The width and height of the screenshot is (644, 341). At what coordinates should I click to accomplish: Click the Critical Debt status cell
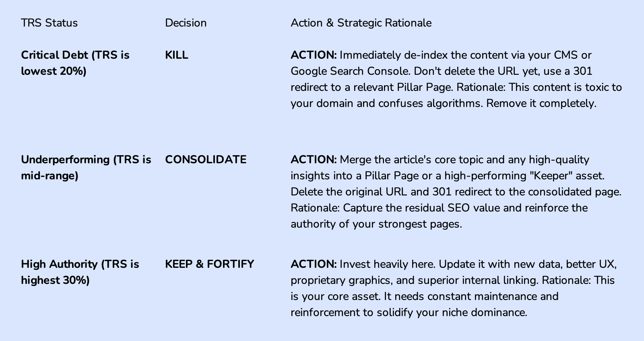[x=75, y=63]
